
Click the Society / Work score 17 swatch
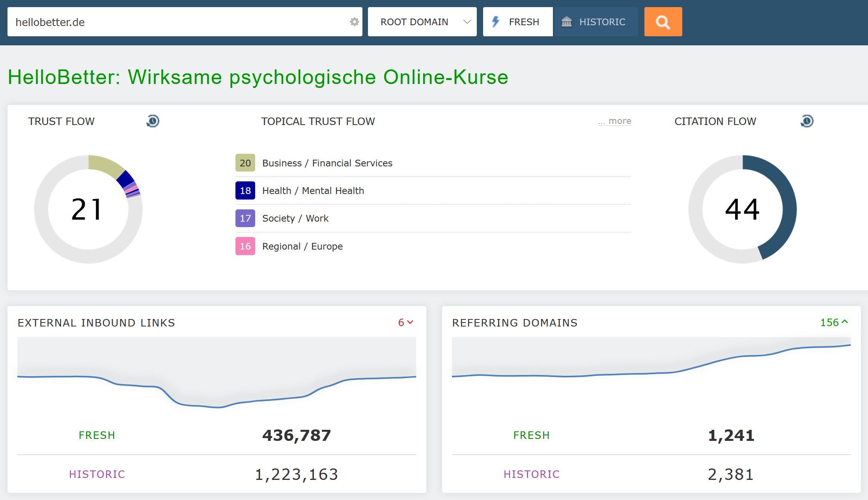(x=245, y=218)
